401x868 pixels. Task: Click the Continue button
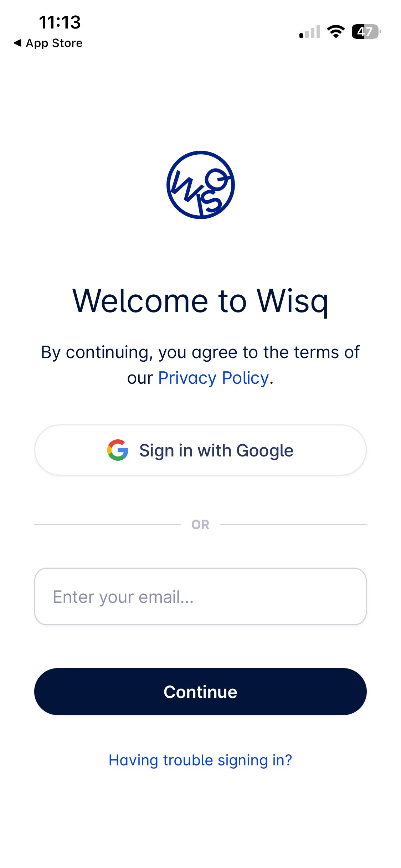200,692
